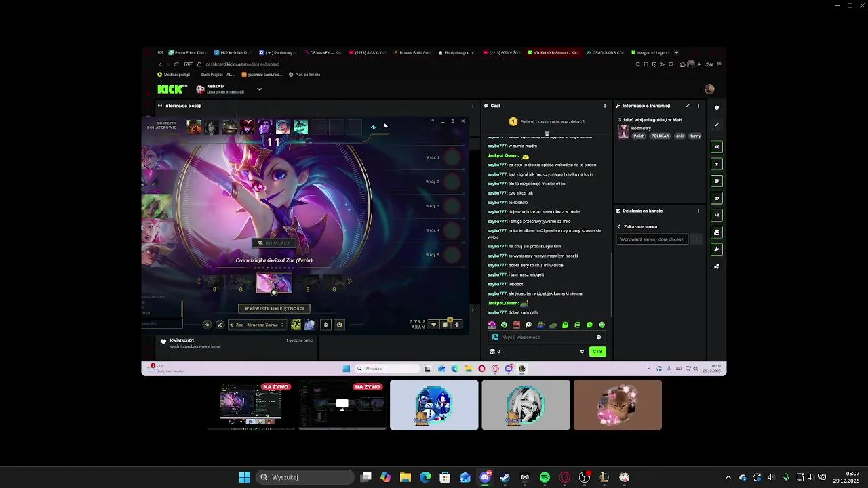Viewport: 868px width, 488px height.
Task: Show previous skin with left carousel arrow
Action: [199, 281]
